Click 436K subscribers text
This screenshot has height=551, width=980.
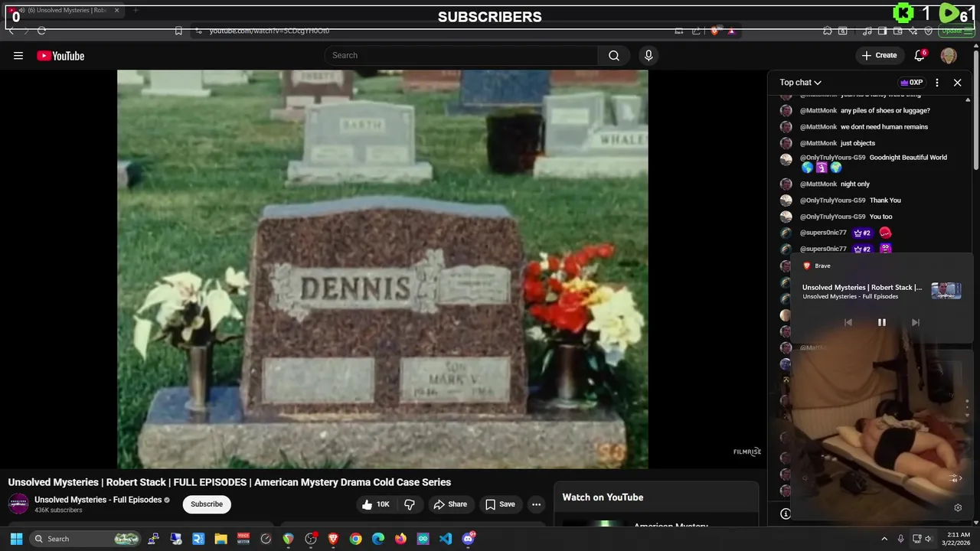click(58, 510)
